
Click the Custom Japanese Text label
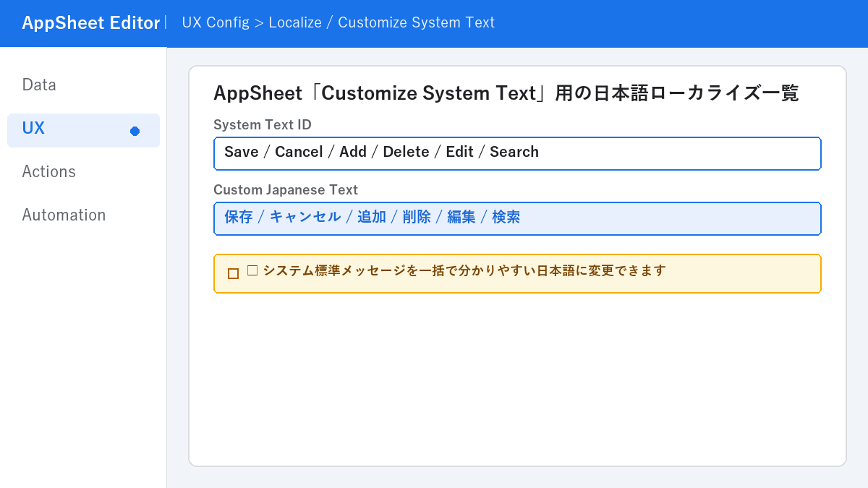click(x=286, y=190)
